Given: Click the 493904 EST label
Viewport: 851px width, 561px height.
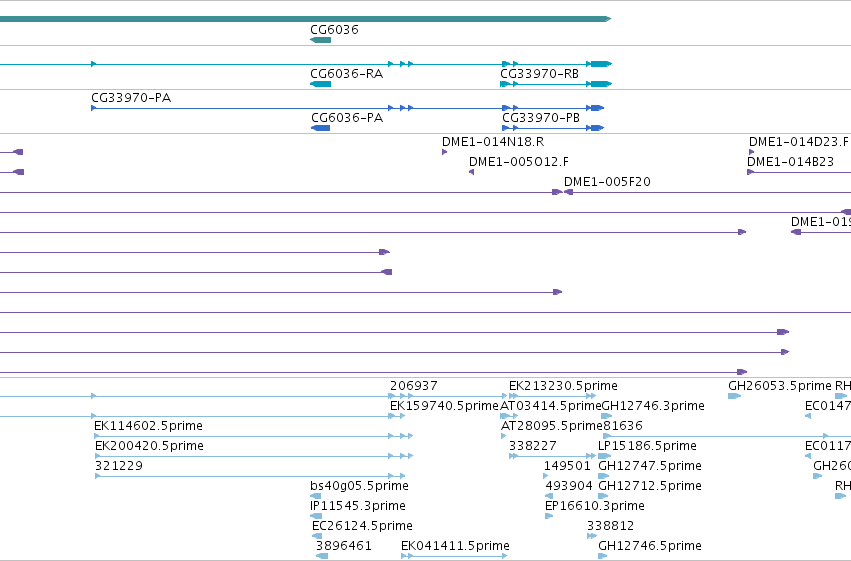Looking at the screenshot, I should (x=569, y=486).
